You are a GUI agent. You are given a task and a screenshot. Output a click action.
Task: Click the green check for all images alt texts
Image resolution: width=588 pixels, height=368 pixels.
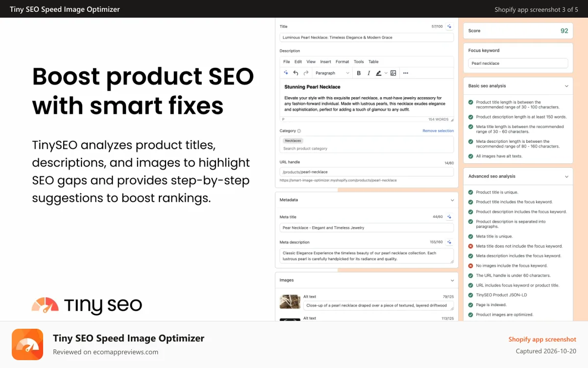[x=471, y=156]
